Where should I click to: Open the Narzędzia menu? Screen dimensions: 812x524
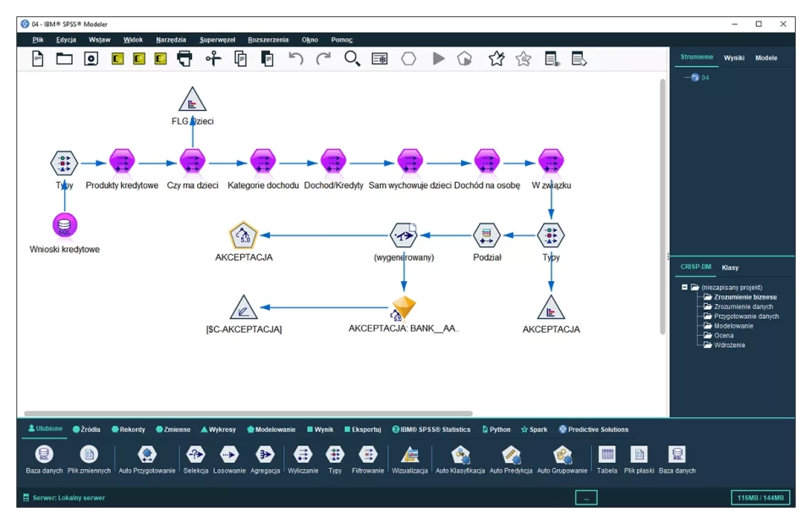click(171, 40)
